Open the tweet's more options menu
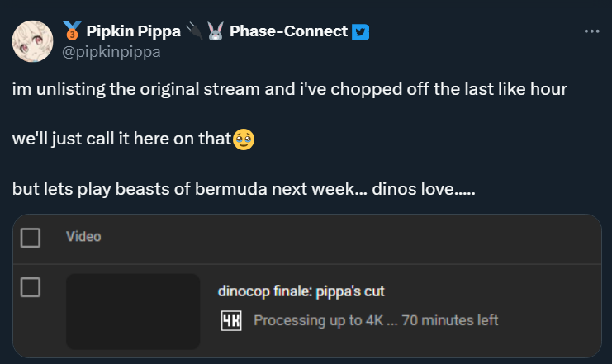This screenshot has width=612, height=364. click(591, 31)
